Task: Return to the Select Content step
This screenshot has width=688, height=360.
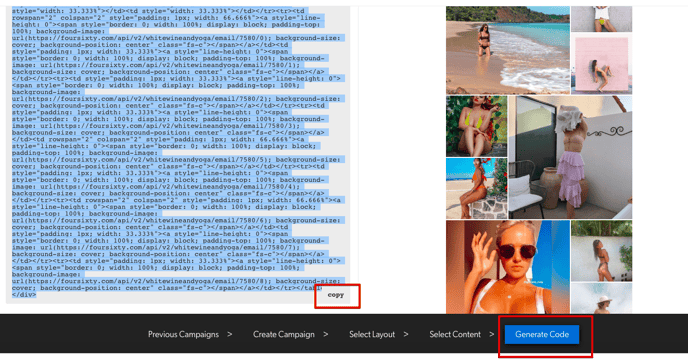Action: [455, 335]
